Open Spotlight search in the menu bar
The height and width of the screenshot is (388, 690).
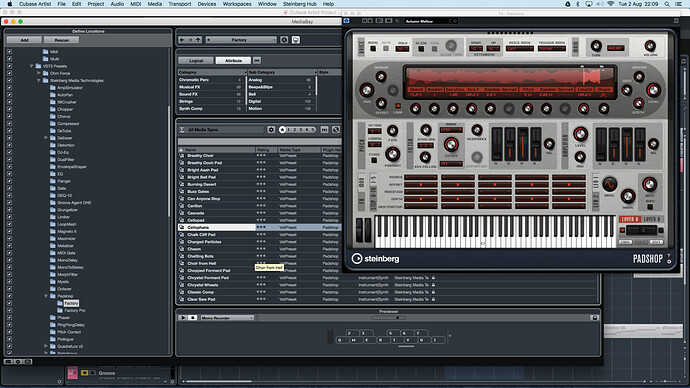tap(667, 4)
